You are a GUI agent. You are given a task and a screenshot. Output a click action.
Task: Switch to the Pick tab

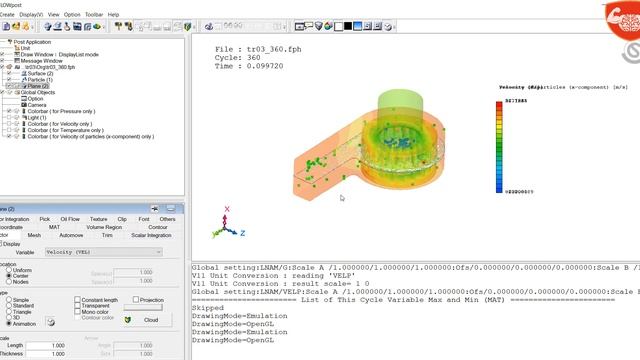44,219
